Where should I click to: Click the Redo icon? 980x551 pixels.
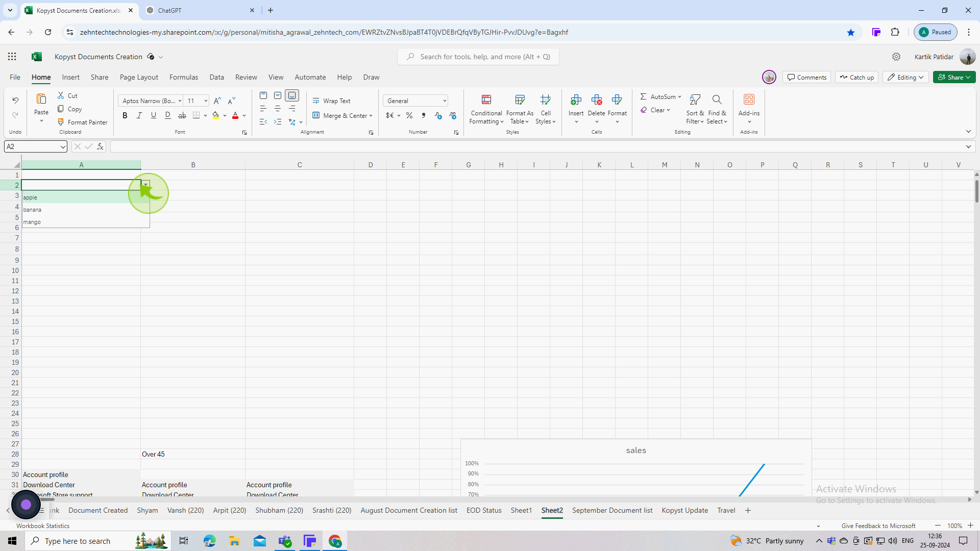pyautogui.click(x=15, y=115)
